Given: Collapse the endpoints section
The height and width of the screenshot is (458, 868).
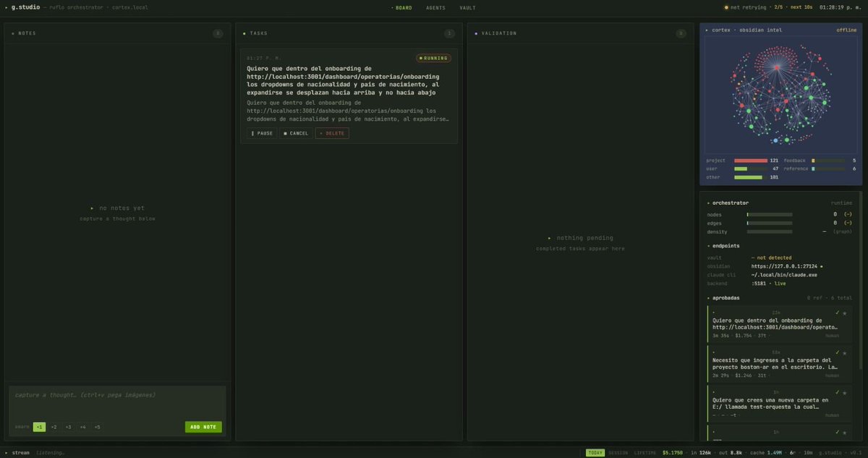Looking at the screenshot, I should [x=708, y=246].
